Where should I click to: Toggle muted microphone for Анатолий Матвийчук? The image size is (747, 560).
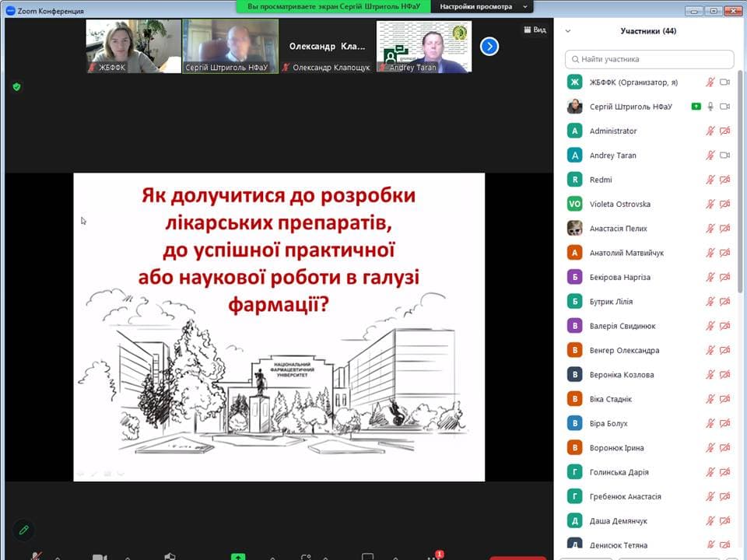click(710, 253)
